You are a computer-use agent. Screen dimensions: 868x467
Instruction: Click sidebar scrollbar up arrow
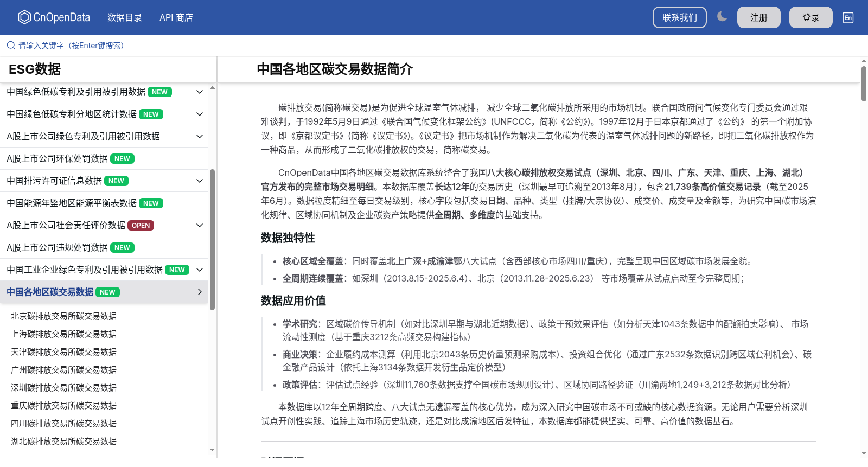[212, 87]
